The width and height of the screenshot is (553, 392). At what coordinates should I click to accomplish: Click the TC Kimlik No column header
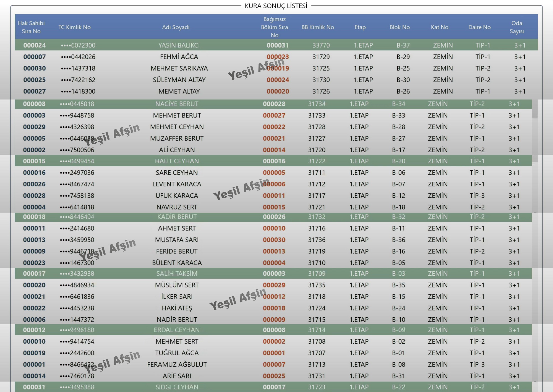[x=74, y=27]
